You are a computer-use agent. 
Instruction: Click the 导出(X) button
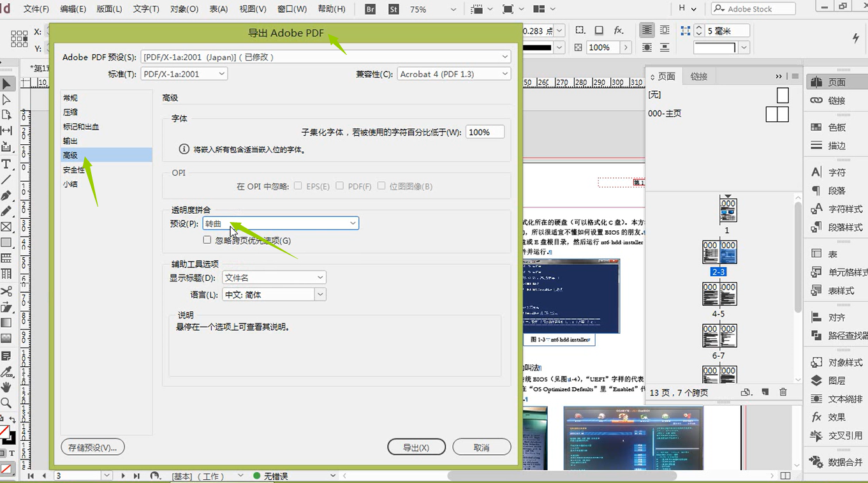(x=416, y=447)
